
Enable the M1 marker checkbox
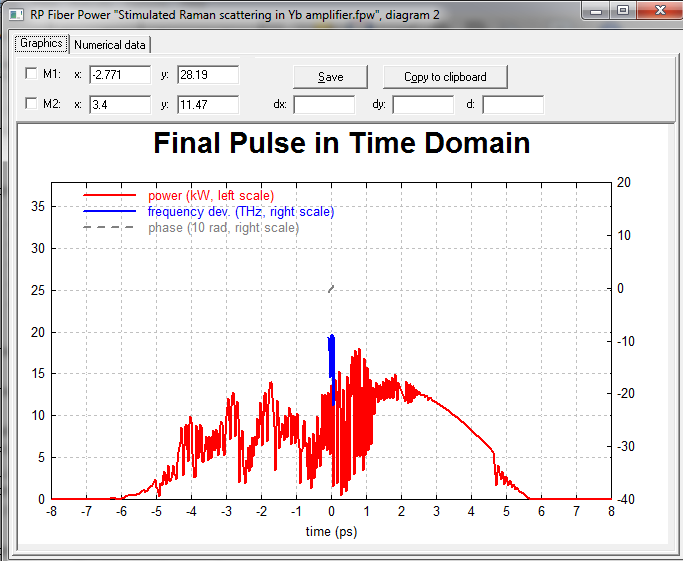(31, 73)
